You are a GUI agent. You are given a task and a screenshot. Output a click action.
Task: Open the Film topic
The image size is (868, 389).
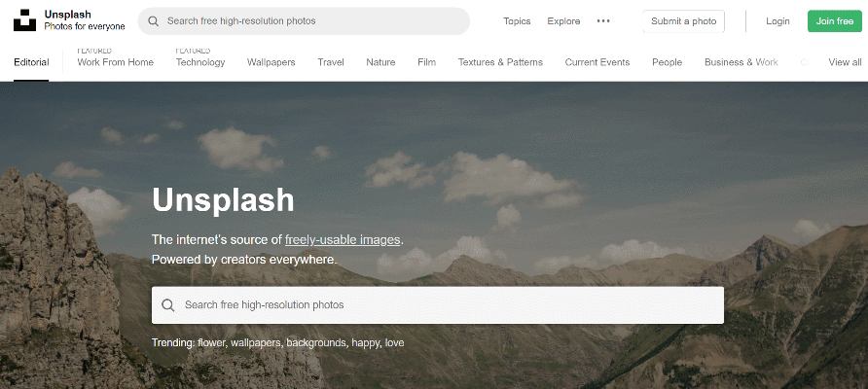pyautogui.click(x=427, y=62)
